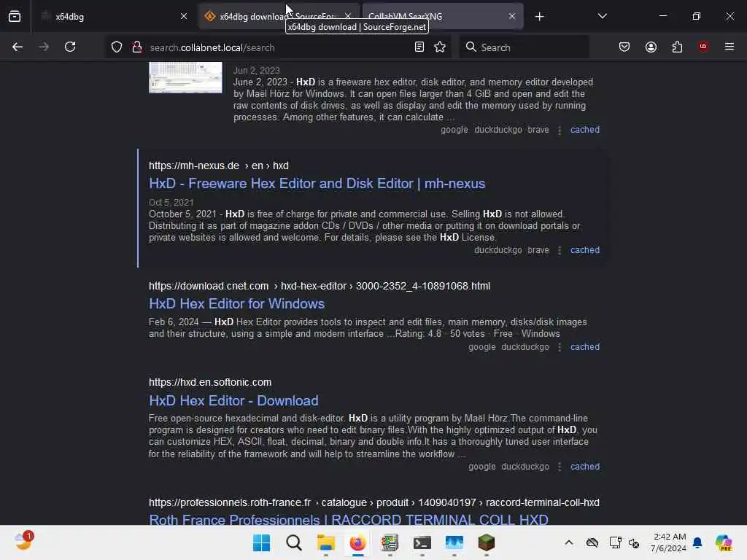Open a new tab with plus button
Screen dimensions: 747x560
539,17
